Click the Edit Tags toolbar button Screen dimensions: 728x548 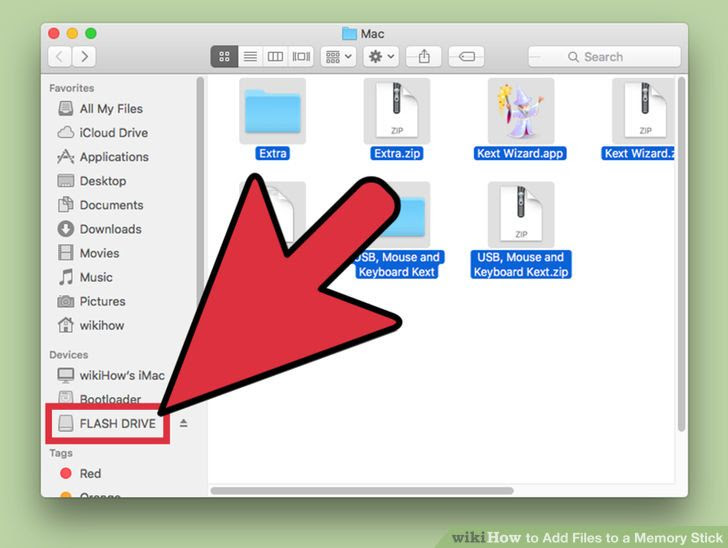point(467,57)
